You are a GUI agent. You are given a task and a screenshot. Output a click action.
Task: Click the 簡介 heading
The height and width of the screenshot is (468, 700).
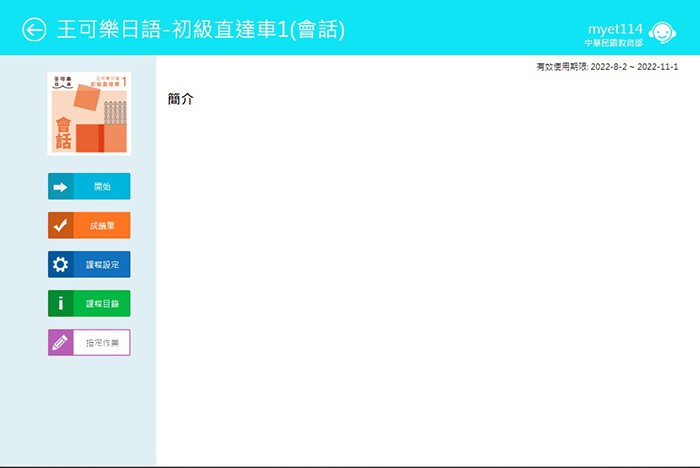point(181,100)
